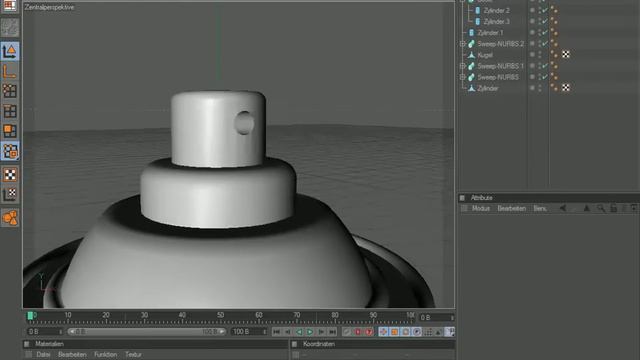
Task: Click the up arrow in Attribute panel
Action: click(x=587, y=208)
